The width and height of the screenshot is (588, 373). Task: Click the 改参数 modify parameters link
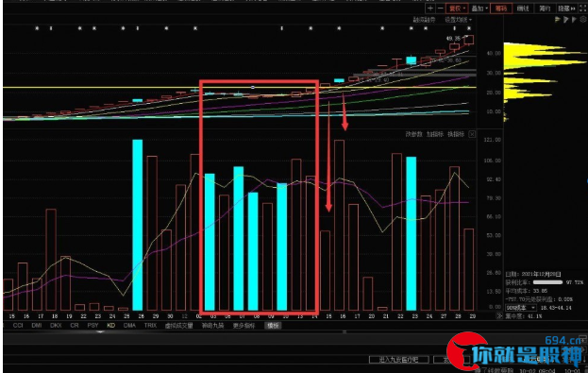[x=413, y=134]
